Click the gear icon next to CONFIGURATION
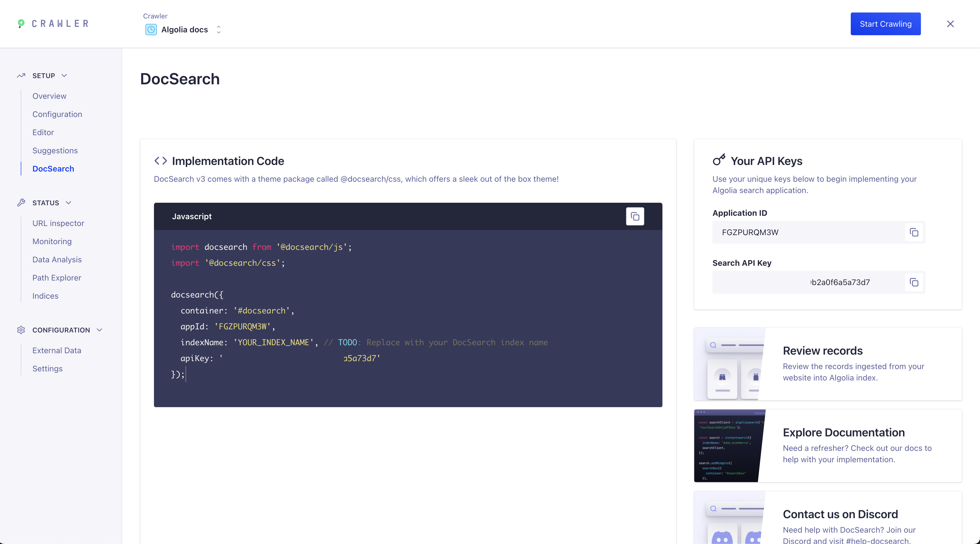This screenshot has width=980, height=544. pyautogui.click(x=21, y=330)
